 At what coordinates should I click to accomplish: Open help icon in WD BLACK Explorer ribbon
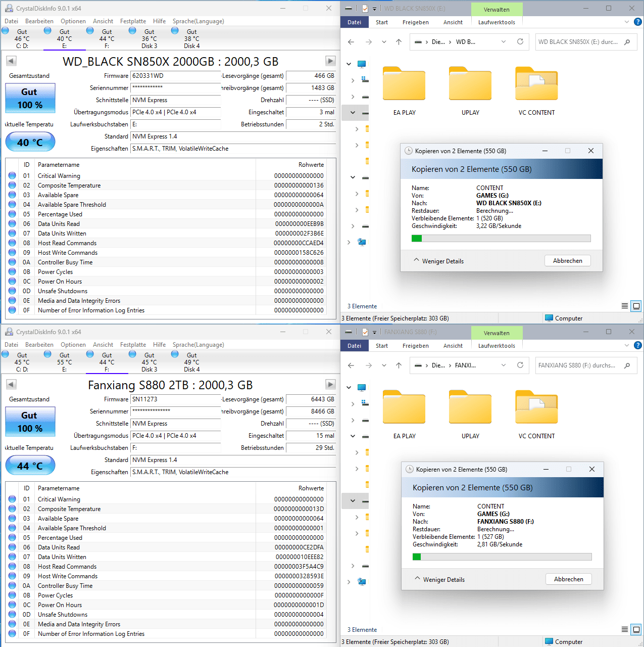click(x=638, y=22)
